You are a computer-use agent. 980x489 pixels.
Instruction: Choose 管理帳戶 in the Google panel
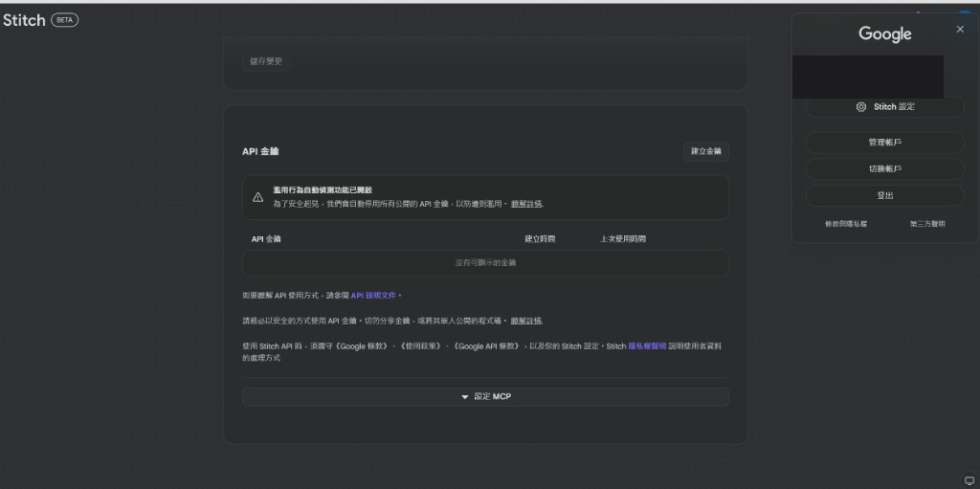click(x=884, y=143)
